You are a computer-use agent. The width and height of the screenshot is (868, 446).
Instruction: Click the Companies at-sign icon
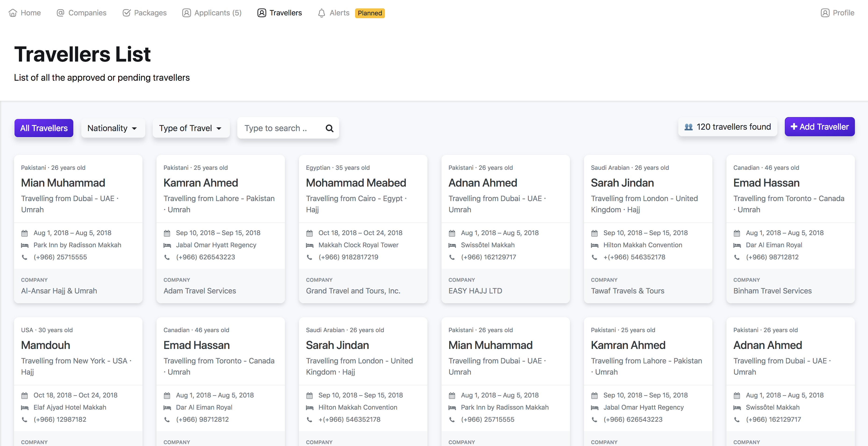pos(60,13)
